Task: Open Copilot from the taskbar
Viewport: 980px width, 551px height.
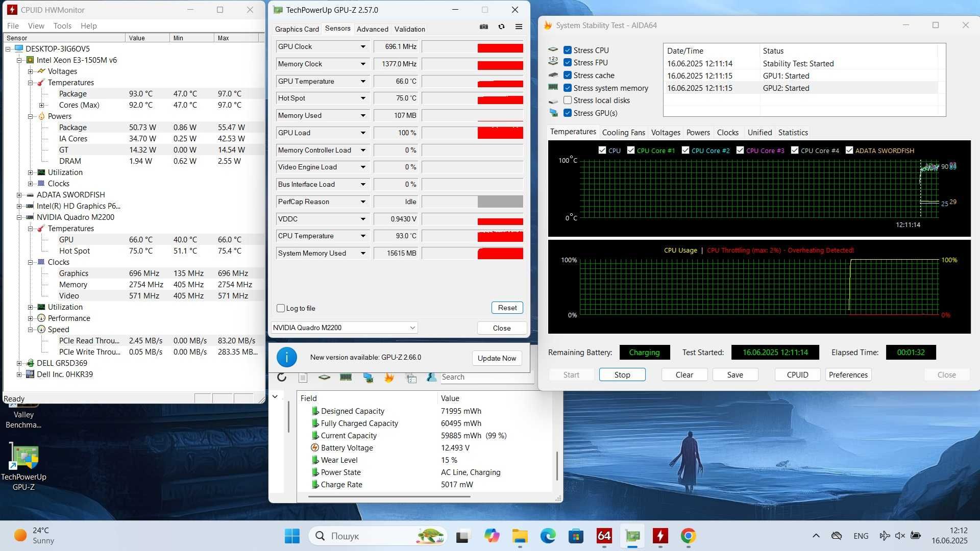Action: click(492, 536)
